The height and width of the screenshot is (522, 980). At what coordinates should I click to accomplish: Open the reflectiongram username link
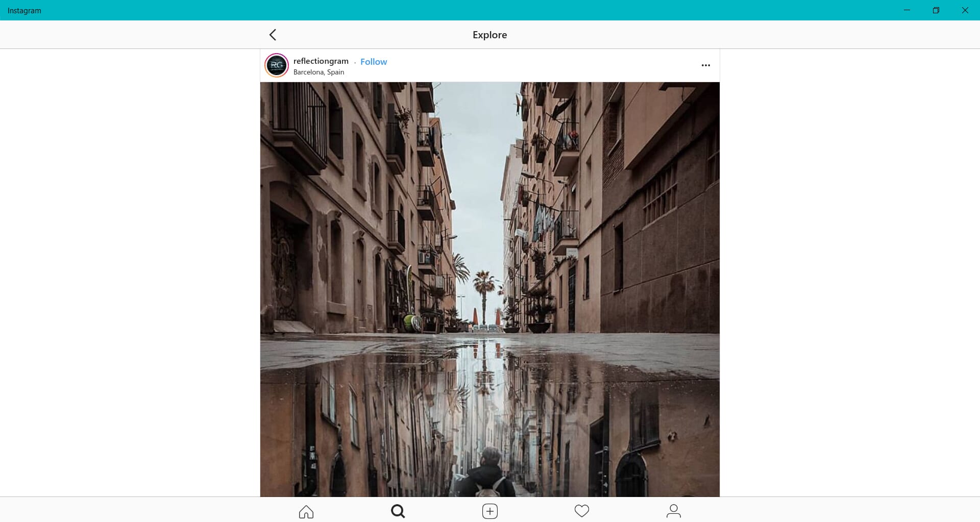(321, 61)
